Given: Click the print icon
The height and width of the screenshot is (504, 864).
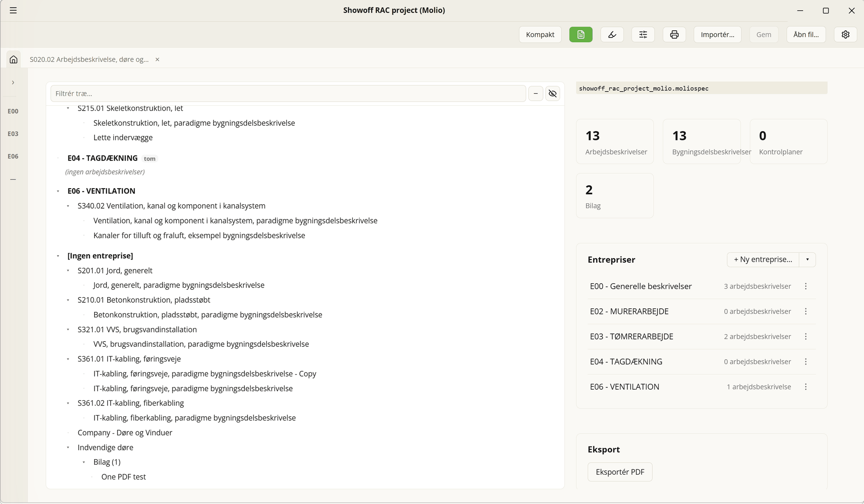Looking at the screenshot, I should [x=674, y=35].
